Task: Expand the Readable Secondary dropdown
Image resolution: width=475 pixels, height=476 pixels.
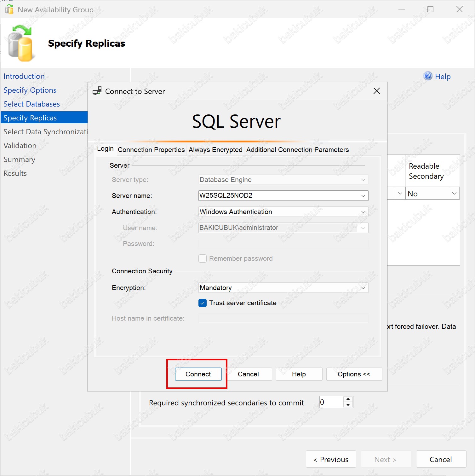Action: [x=454, y=194]
